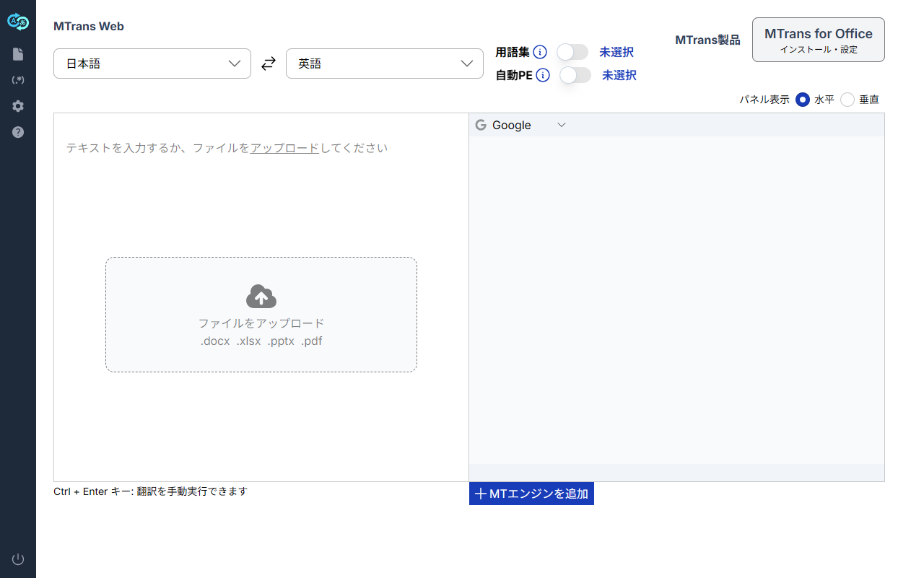Open the help question mark icon
Screen dimensions: 924x578
[18, 132]
